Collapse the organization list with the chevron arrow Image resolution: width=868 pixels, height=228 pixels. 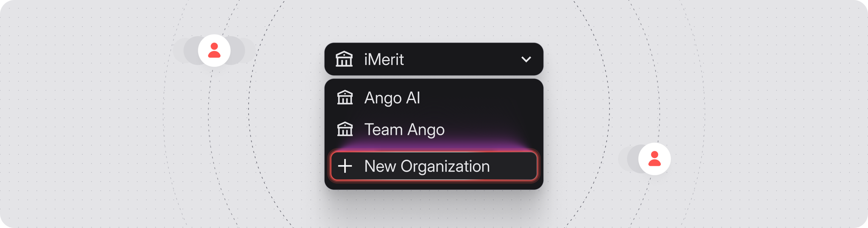coord(526,59)
